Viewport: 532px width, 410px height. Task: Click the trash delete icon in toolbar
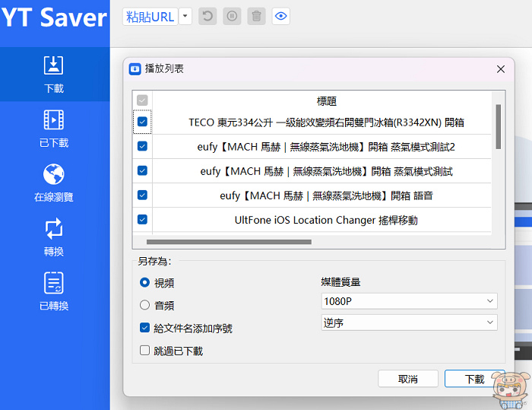[256, 16]
